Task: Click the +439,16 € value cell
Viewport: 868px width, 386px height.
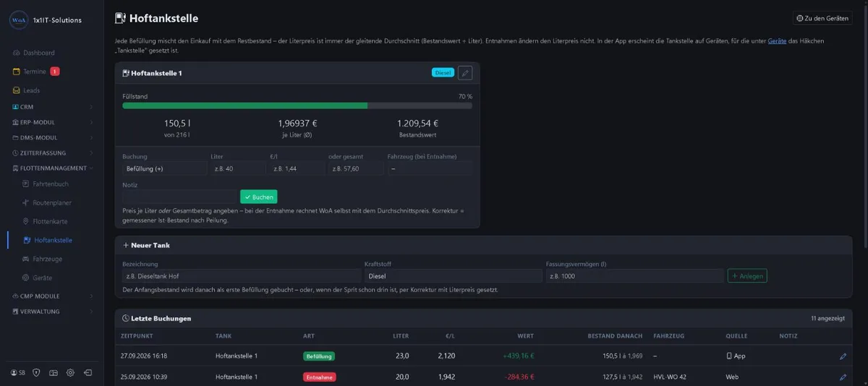Action: pyautogui.click(x=518, y=356)
